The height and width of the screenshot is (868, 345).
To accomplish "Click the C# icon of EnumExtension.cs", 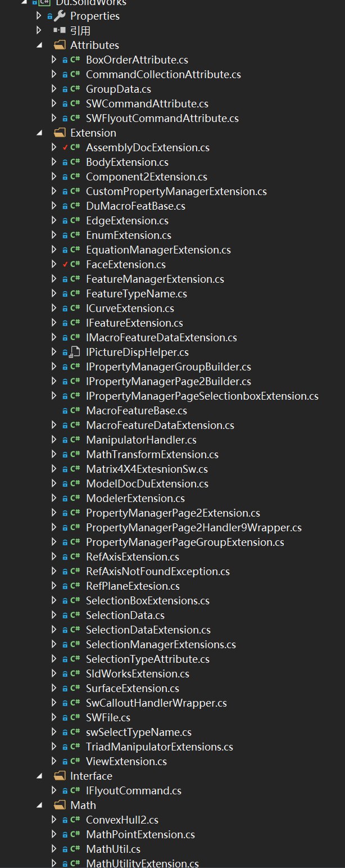I will tap(75, 235).
